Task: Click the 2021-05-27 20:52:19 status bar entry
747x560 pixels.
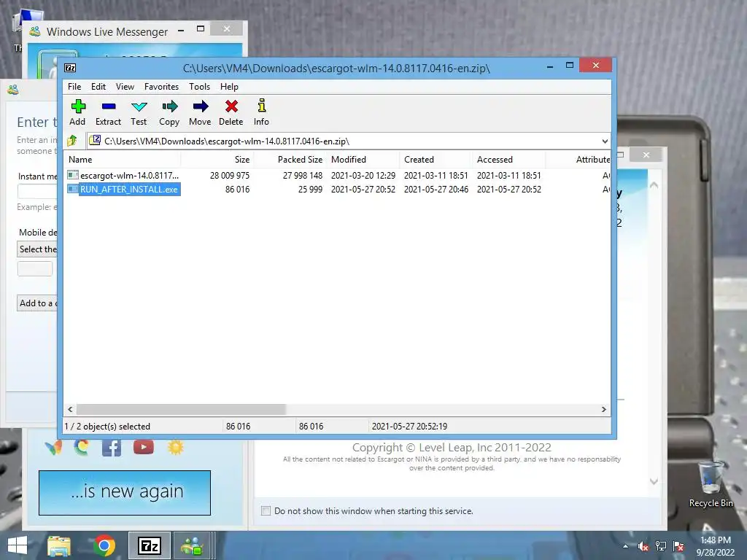Action: 410,426
